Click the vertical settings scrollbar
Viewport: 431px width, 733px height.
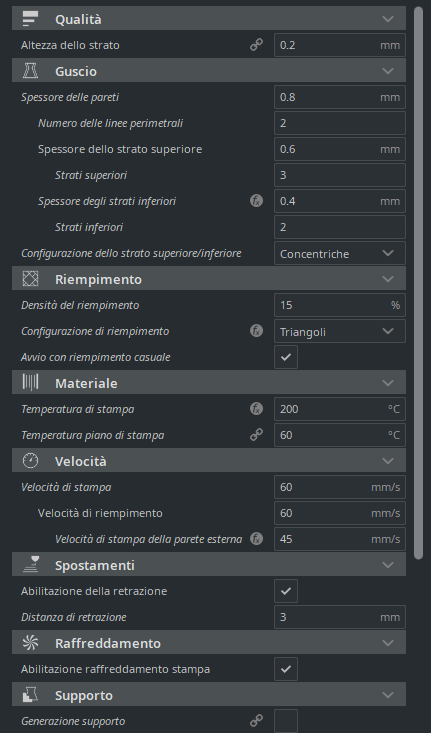(x=418, y=282)
